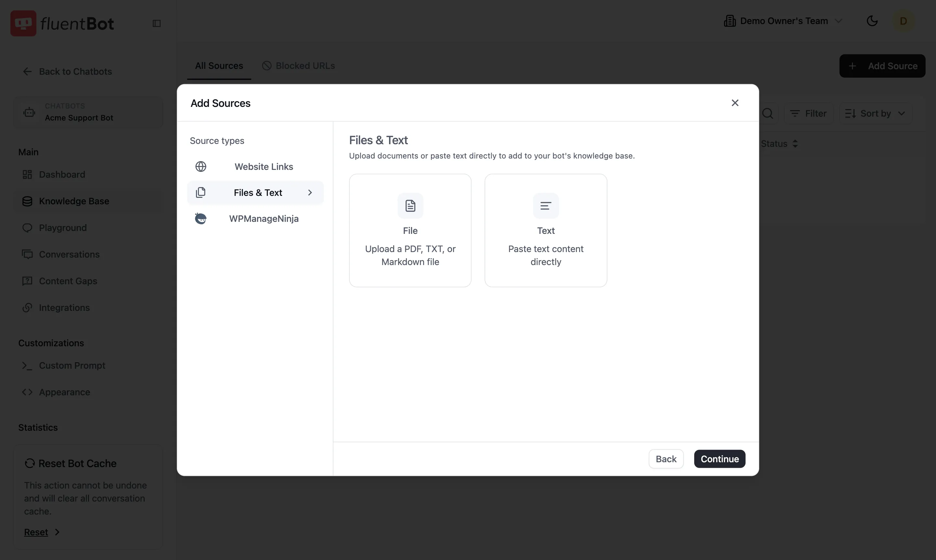This screenshot has width=936, height=560.
Task: Click the Back button in the dialog
Action: 666,459
